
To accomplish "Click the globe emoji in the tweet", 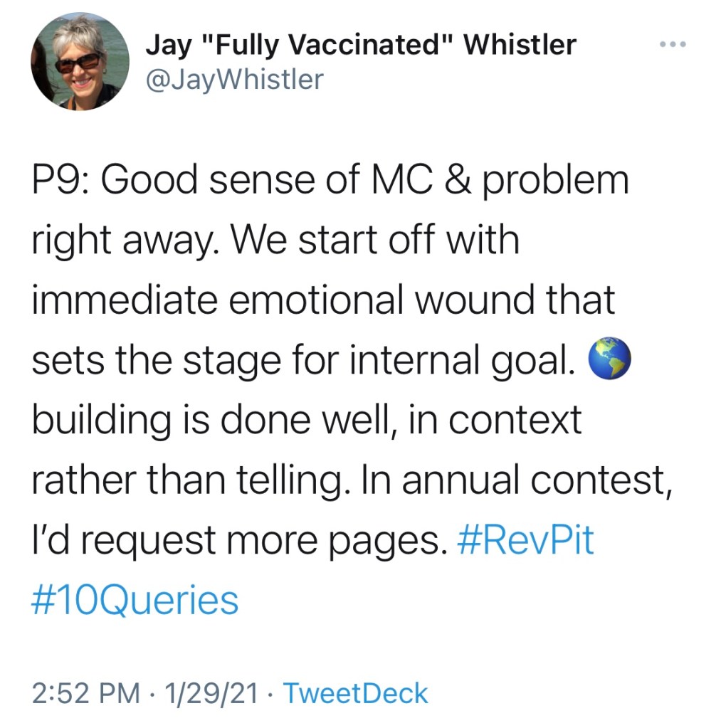I will click(610, 362).
